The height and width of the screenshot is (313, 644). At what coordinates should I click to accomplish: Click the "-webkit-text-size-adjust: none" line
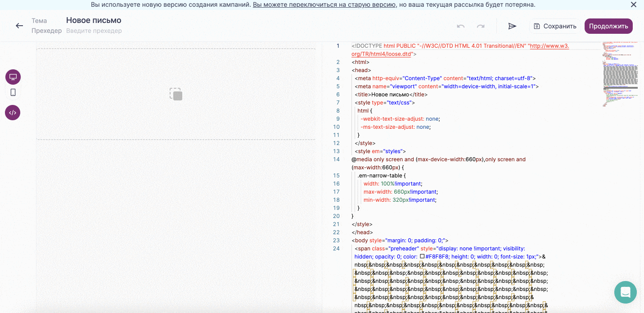400,119
